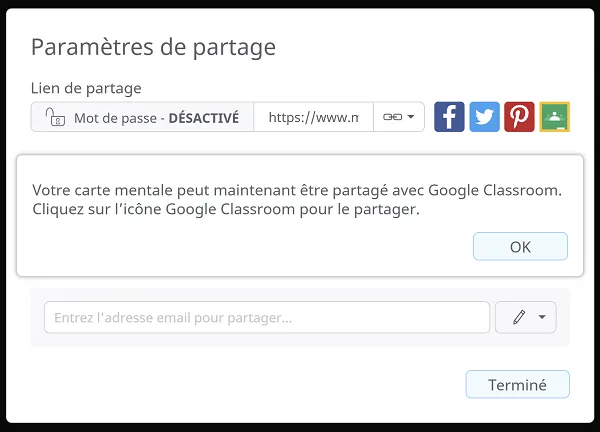600x432 pixels.
Task: Toggle the Mot de passe protection
Action: pos(142,117)
